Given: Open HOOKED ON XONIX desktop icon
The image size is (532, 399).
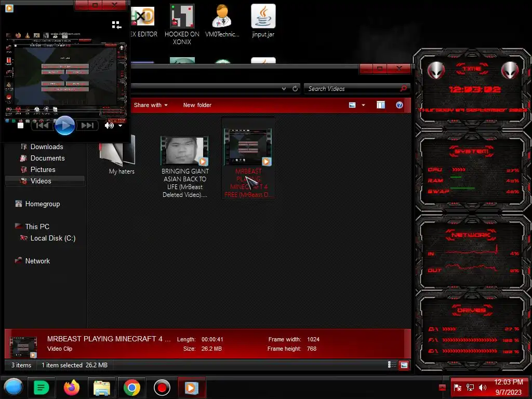Looking at the screenshot, I should (x=182, y=24).
